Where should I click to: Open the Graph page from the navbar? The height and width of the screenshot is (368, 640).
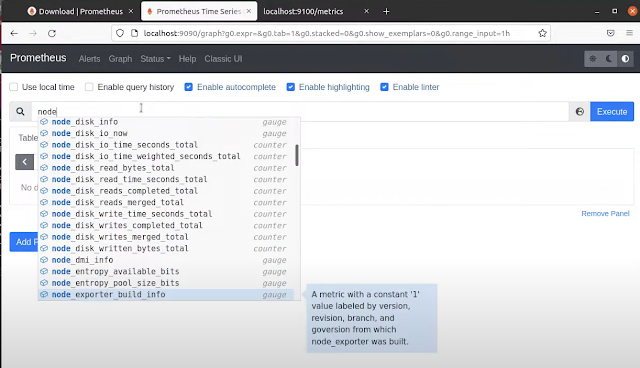pyautogui.click(x=120, y=59)
